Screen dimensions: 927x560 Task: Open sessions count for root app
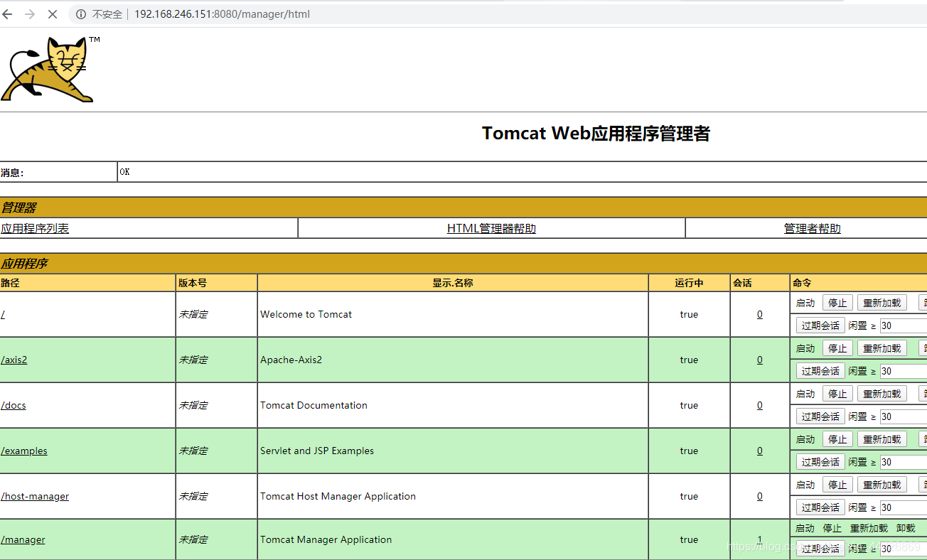click(759, 314)
